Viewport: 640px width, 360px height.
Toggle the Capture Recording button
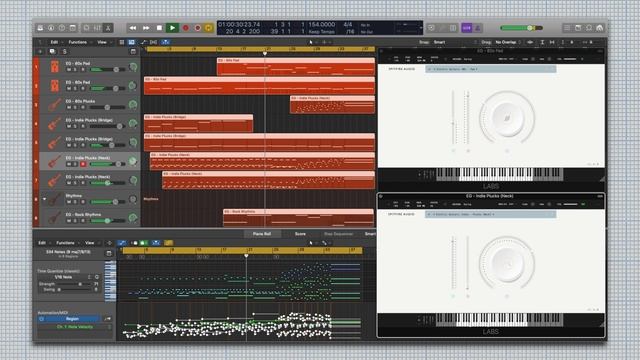[x=198, y=28]
